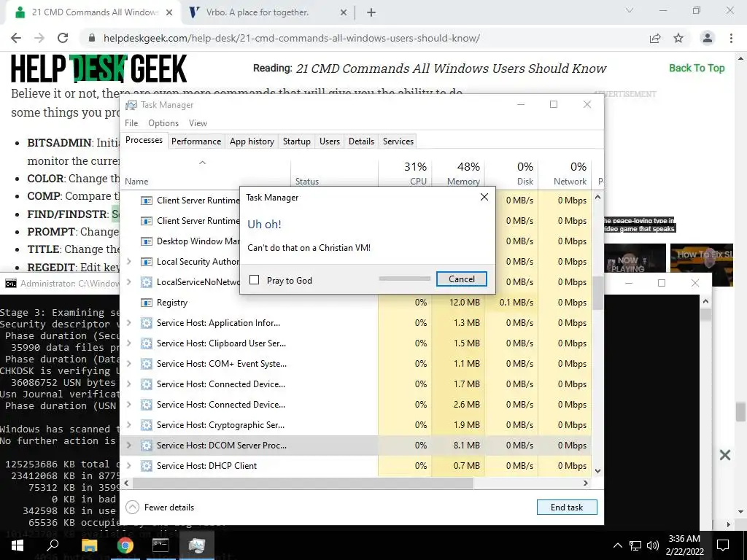Expand Service Host: Cryptographic Services

click(128, 425)
